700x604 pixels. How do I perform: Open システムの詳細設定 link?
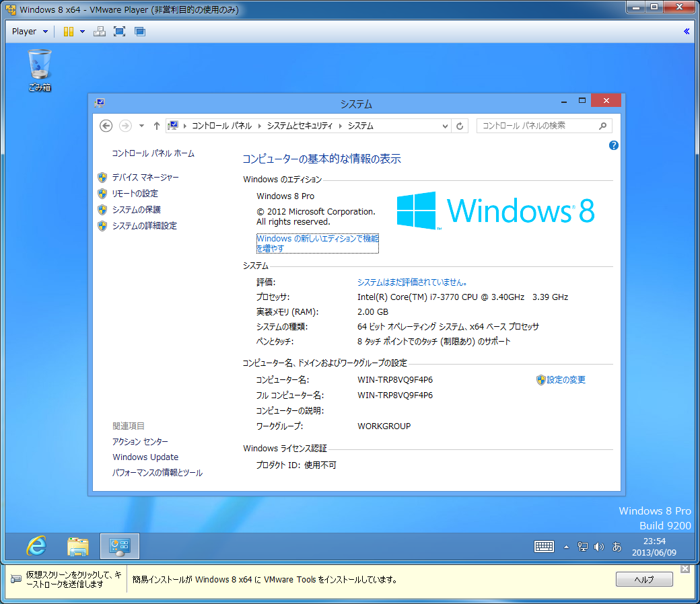tap(144, 226)
